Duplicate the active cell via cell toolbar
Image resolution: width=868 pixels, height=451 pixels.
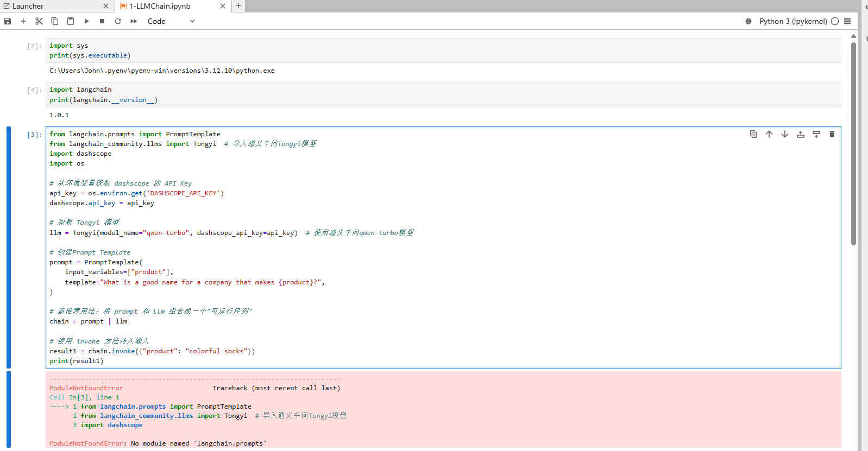pos(753,134)
